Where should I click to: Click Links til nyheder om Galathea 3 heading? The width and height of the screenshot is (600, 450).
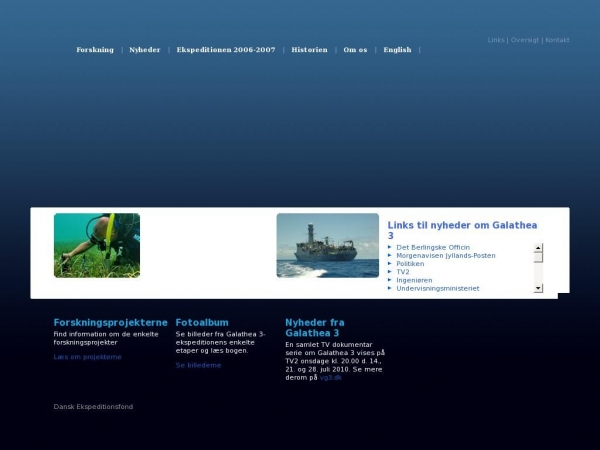462,230
